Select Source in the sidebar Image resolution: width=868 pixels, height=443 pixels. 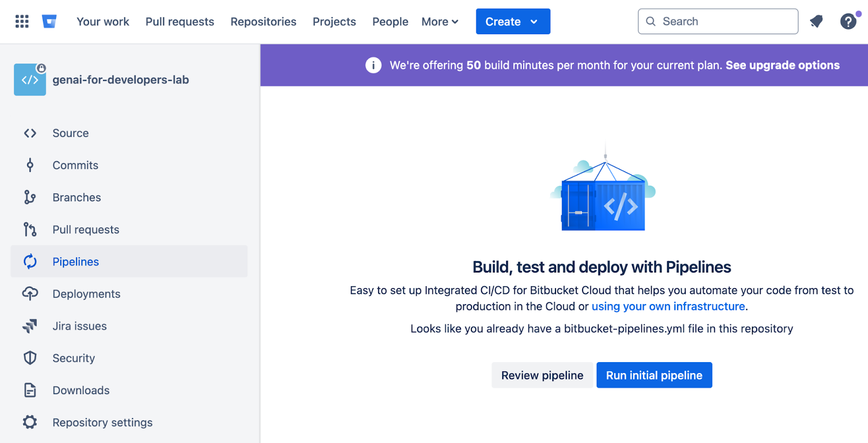pos(71,133)
